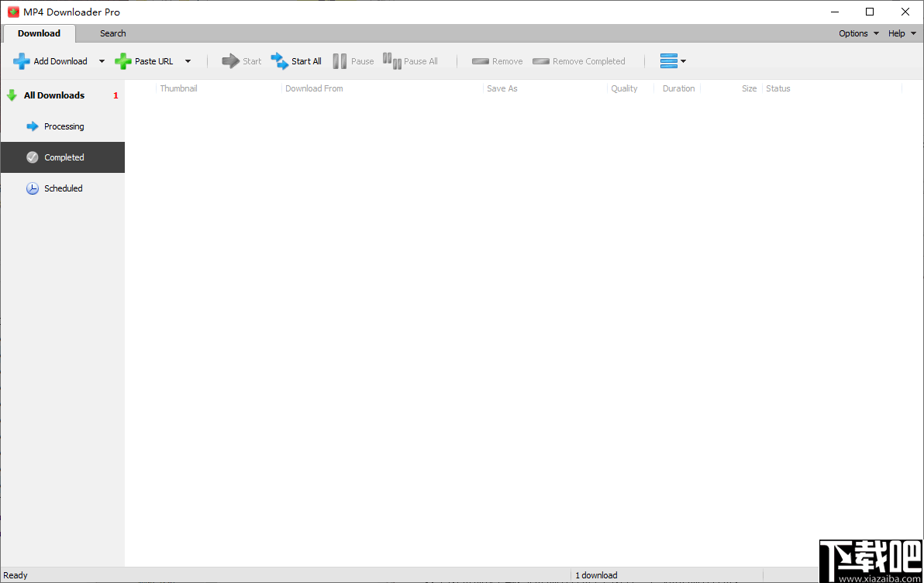924x583 pixels.
Task: Click the blue plus Add Download icon
Action: click(x=21, y=61)
